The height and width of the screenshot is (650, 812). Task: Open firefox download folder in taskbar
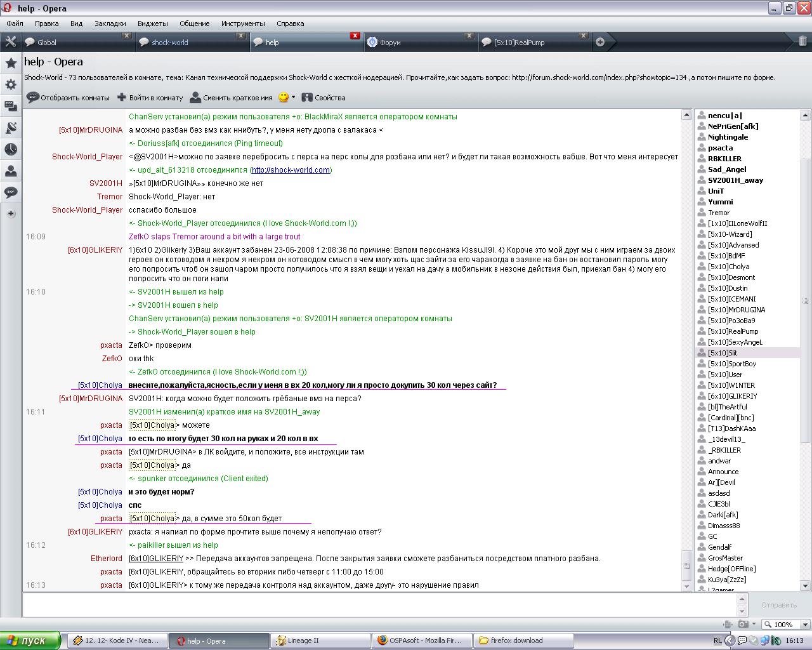point(524,640)
